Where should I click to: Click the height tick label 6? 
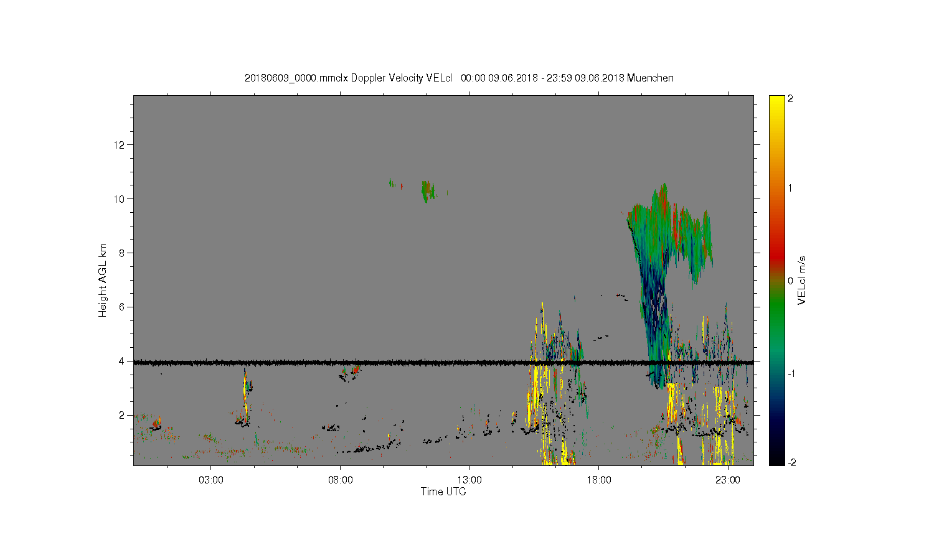(122, 307)
